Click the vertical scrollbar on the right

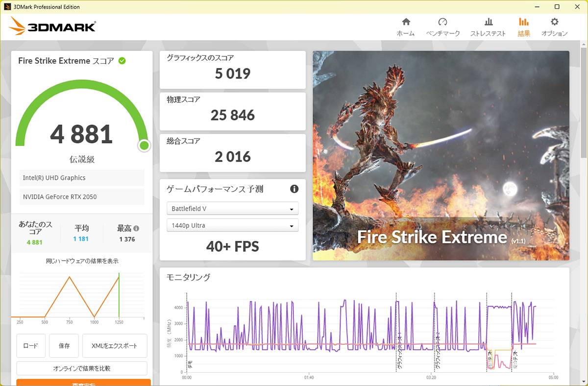click(583, 103)
